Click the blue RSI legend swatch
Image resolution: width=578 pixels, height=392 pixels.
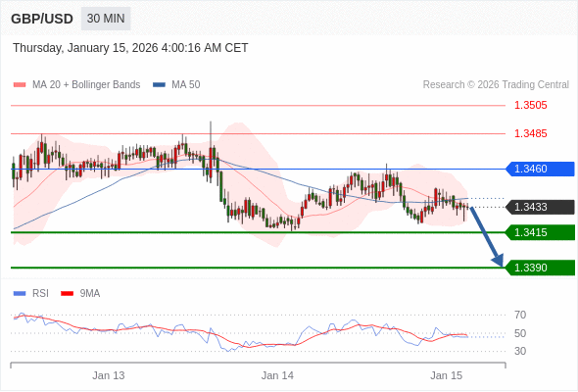[x=20, y=294]
